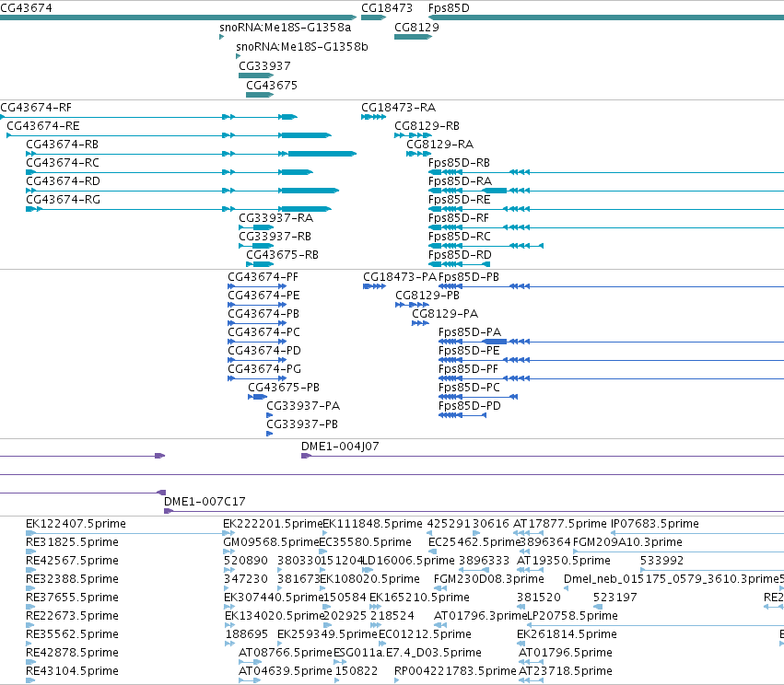
Task: Click EST FGM230D08.3prime label
Action: click(489, 579)
